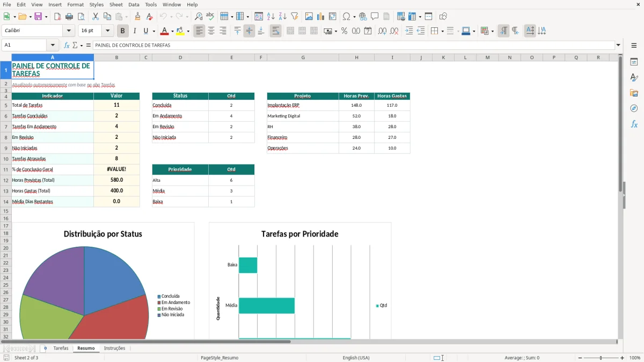Format cell as percent
Image resolution: width=644 pixels, height=362 pixels.
[344, 31]
